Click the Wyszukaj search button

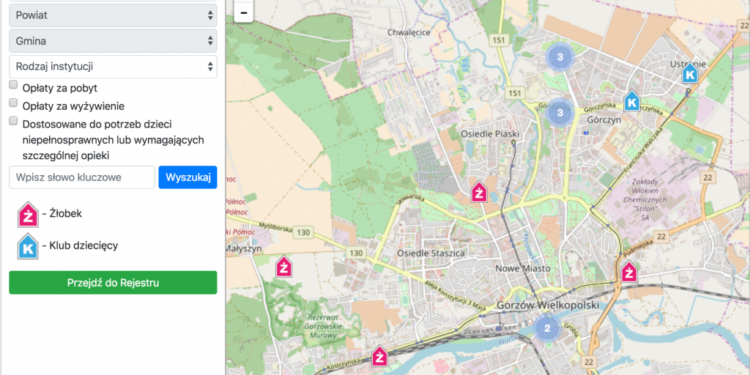coord(188,177)
